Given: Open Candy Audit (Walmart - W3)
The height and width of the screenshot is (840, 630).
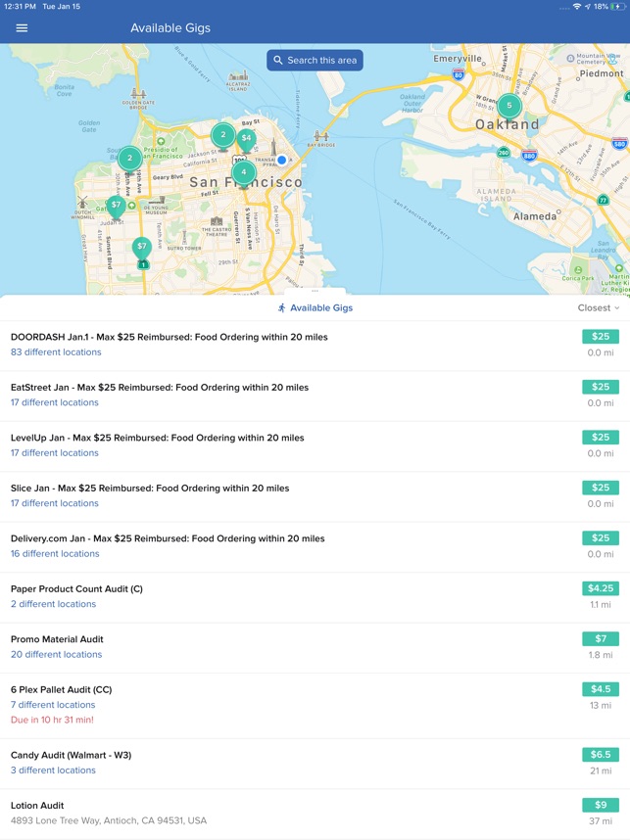Looking at the screenshot, I should 315,763.
